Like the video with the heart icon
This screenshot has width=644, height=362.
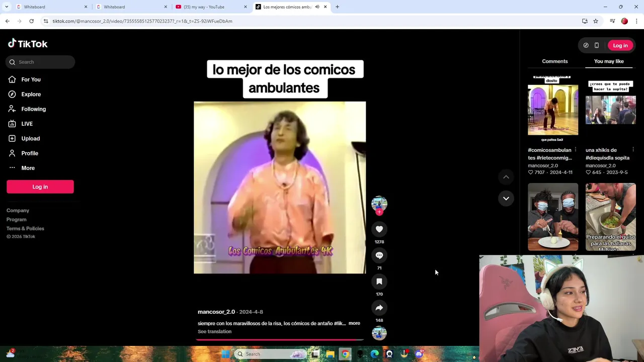[x=379, y=229]
